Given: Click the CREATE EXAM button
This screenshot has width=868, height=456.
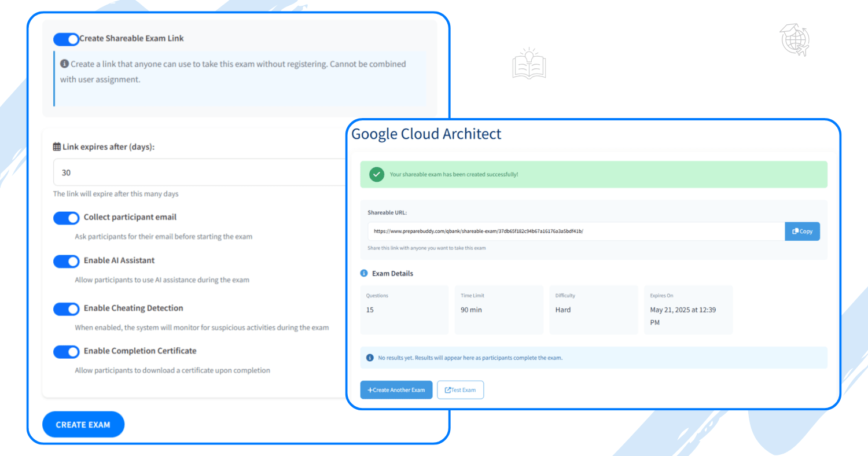Looking at the screenshot, I should (83, 425).
